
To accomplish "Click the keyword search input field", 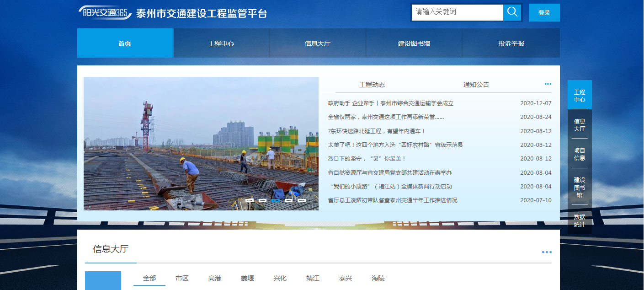I will point(457,12).
